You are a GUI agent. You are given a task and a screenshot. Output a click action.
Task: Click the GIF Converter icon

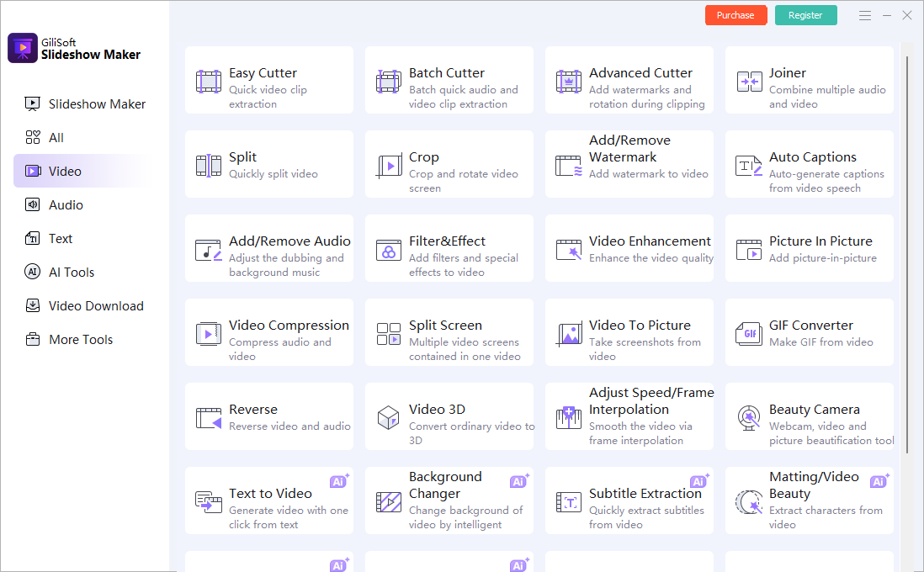pos(749,334)
